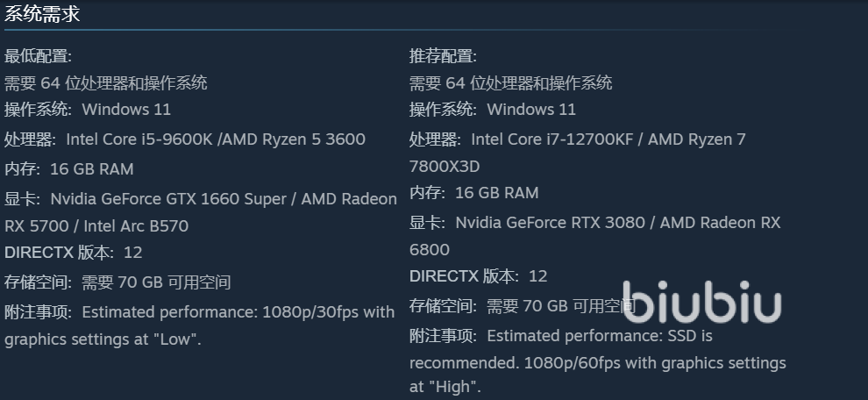Click the 系统需求 section heading
The image size is (868, 400).
pyautogui.click(x=43, y=13)
